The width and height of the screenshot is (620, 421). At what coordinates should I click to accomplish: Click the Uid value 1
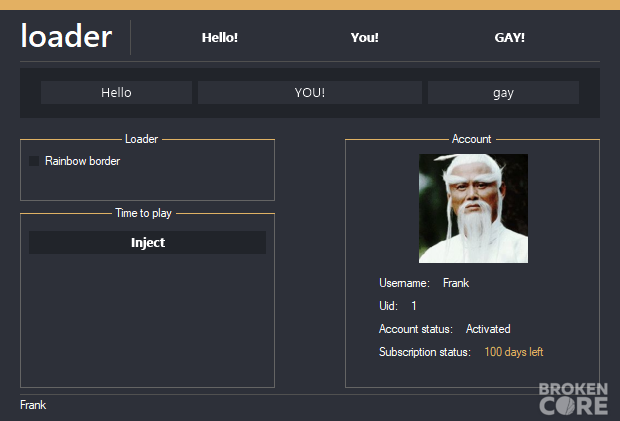(x=414, y=306)
